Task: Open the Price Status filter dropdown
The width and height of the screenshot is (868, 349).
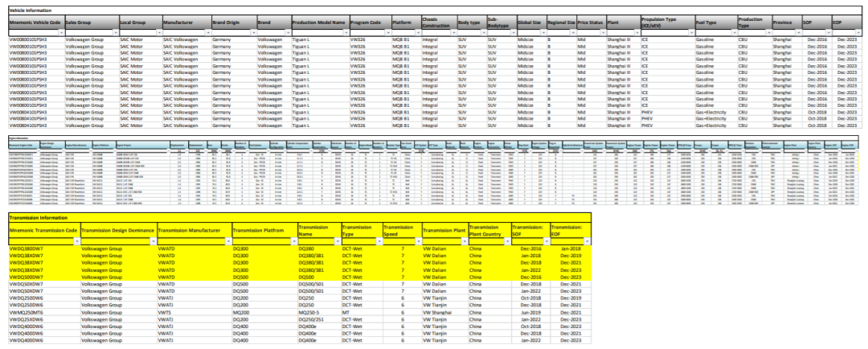Action: pyautogui.click(x=604, y=33)
